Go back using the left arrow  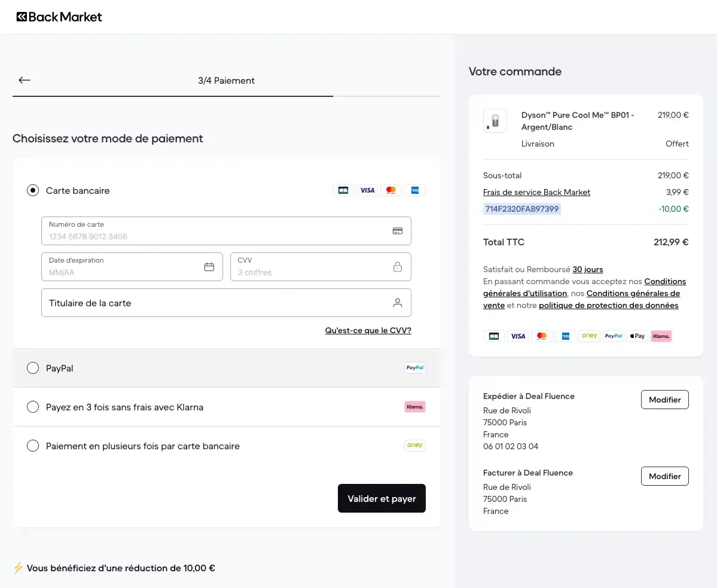[x=25, y=80]
